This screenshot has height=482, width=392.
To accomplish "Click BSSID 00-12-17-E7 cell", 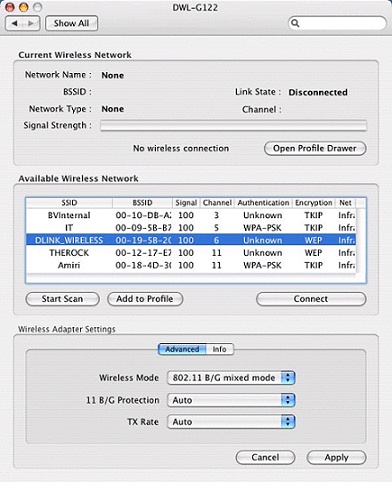I will (143, 253).
